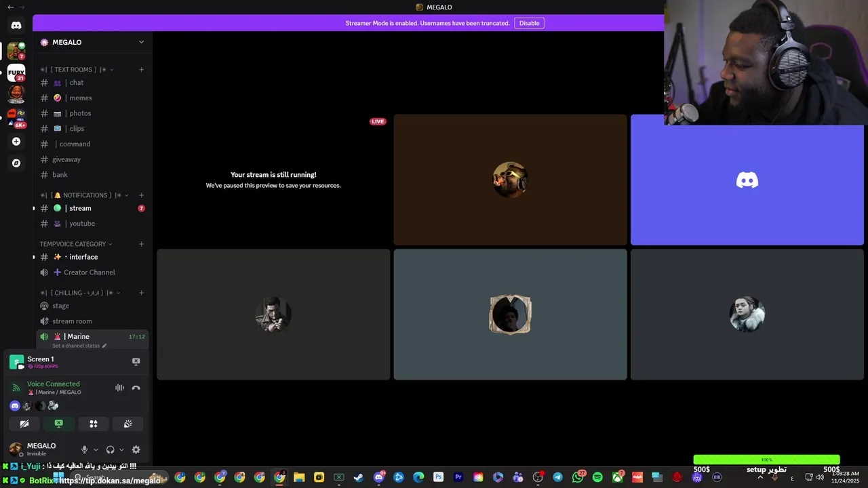Image resolution: width=868 pixels, height=488 pixels.
Task: Add channel to TEMPVOICE CATEGORY
Action: tap(141, 244)
